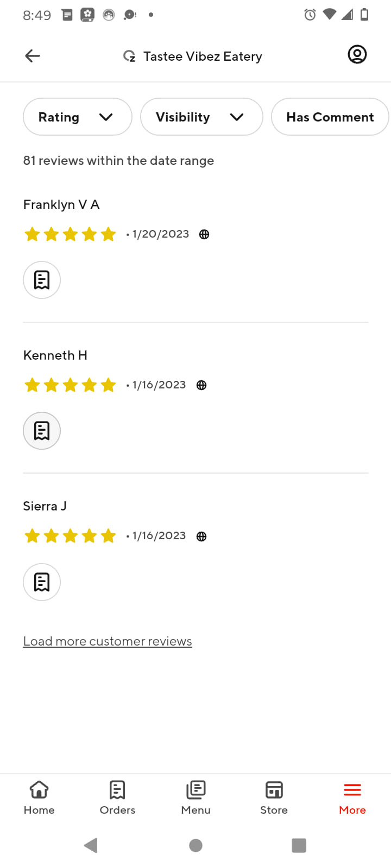391x868 pixels.
Task: Toggle the Has Comment filter
Action: (330, 117)
